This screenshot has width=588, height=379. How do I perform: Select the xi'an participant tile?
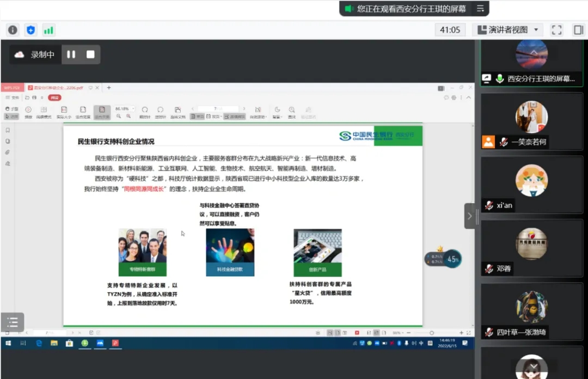532,185
